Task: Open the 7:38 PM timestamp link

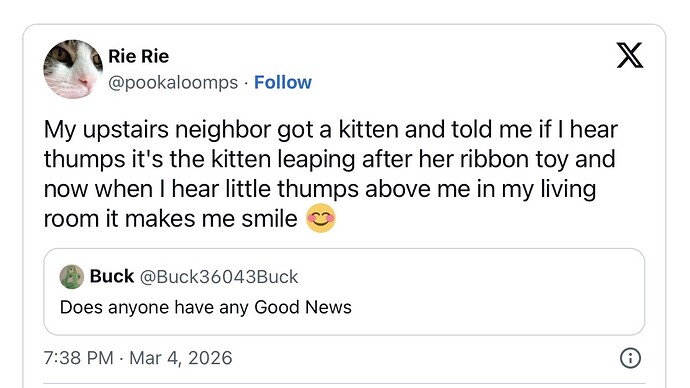Action: tap(78, 358)
